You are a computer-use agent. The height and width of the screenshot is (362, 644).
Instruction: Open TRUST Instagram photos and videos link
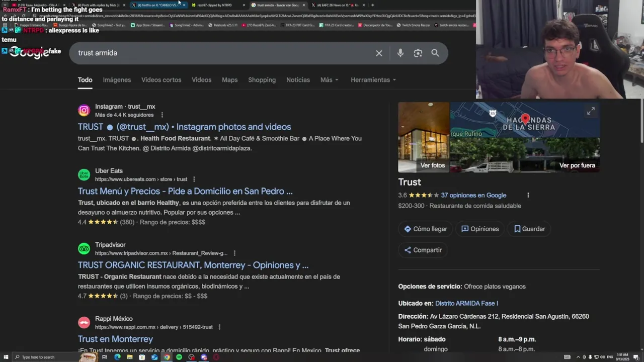pyautogui.click(x=184, y=127)
